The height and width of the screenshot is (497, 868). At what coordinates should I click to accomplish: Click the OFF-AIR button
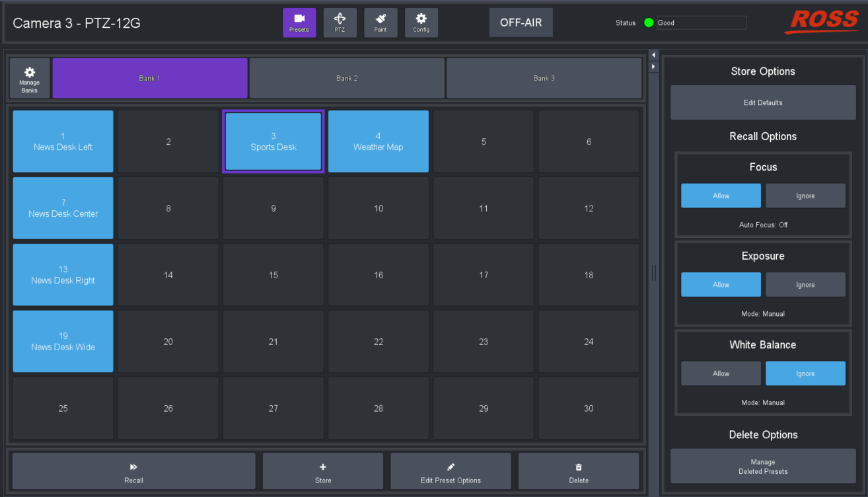[x=521, y=22]
